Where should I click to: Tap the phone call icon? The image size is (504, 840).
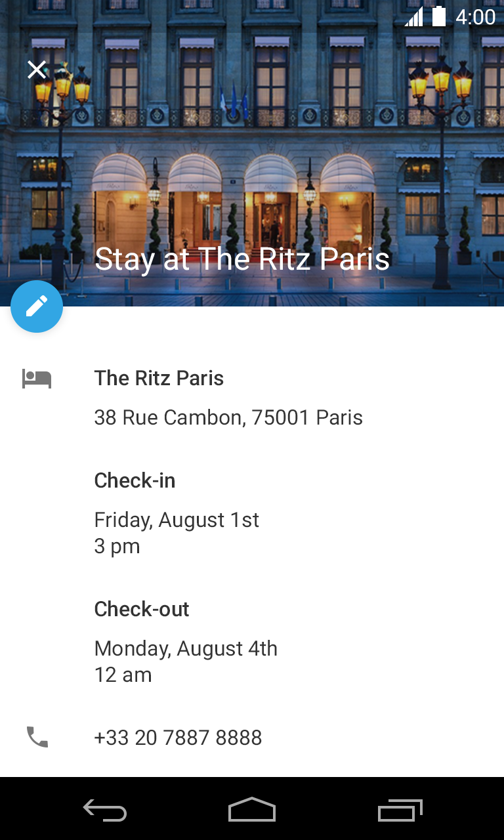point(37,737)
